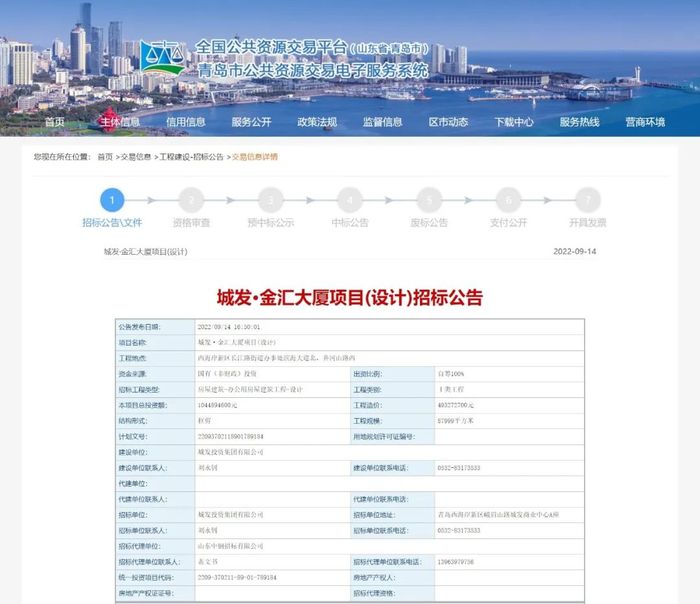
Task: Go to 首页 in the breadcrumb
Action: click(105, 157)
